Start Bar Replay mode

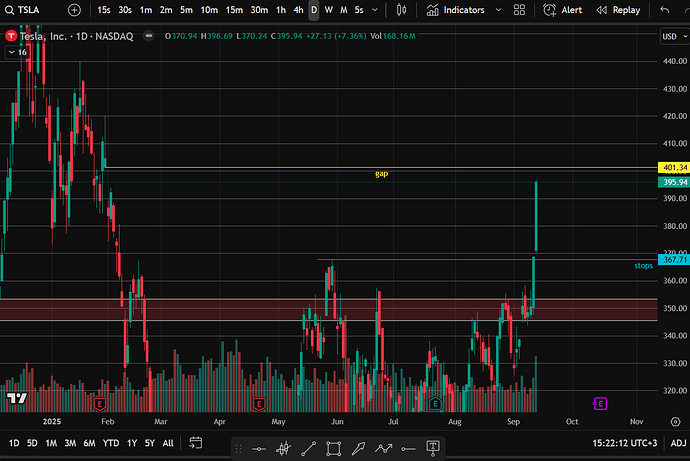[619, 10]
